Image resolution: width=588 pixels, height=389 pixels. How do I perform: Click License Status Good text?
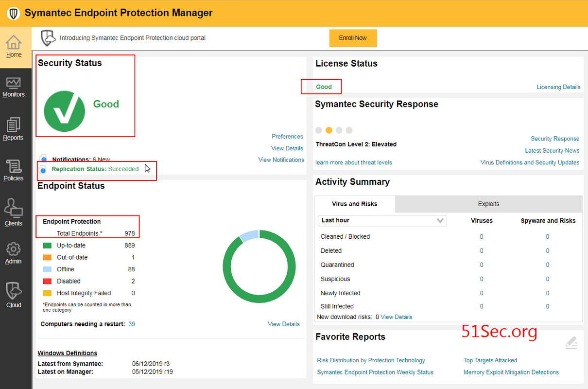[324, 87]
